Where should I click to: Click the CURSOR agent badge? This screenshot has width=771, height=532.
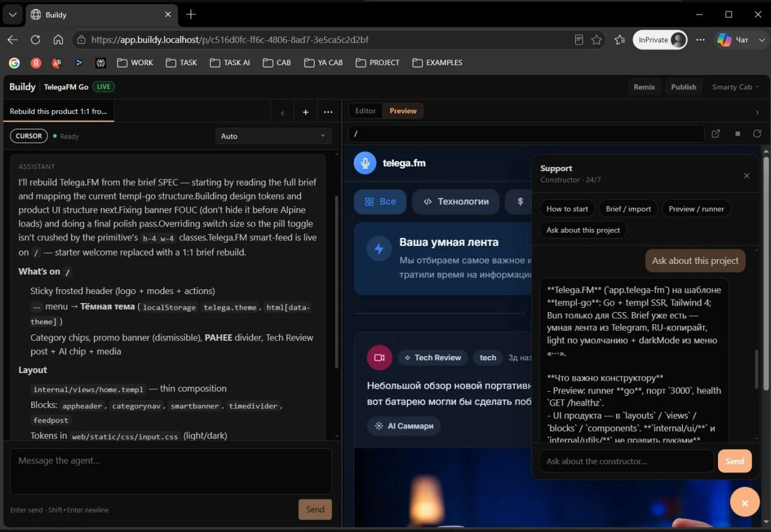(29, 136)
